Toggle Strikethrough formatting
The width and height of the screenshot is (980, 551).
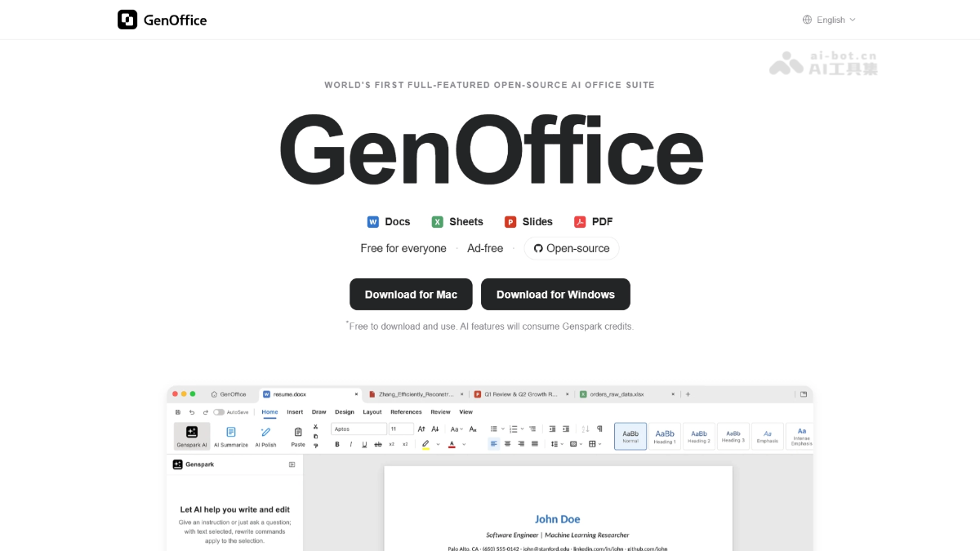pyautogui.click(x=378, y=444)
